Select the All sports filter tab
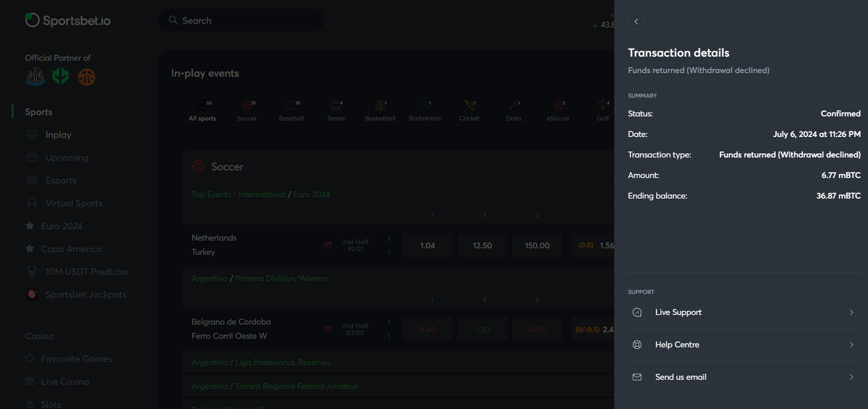The height and width of the screenshot is (409, 868). 203,110
